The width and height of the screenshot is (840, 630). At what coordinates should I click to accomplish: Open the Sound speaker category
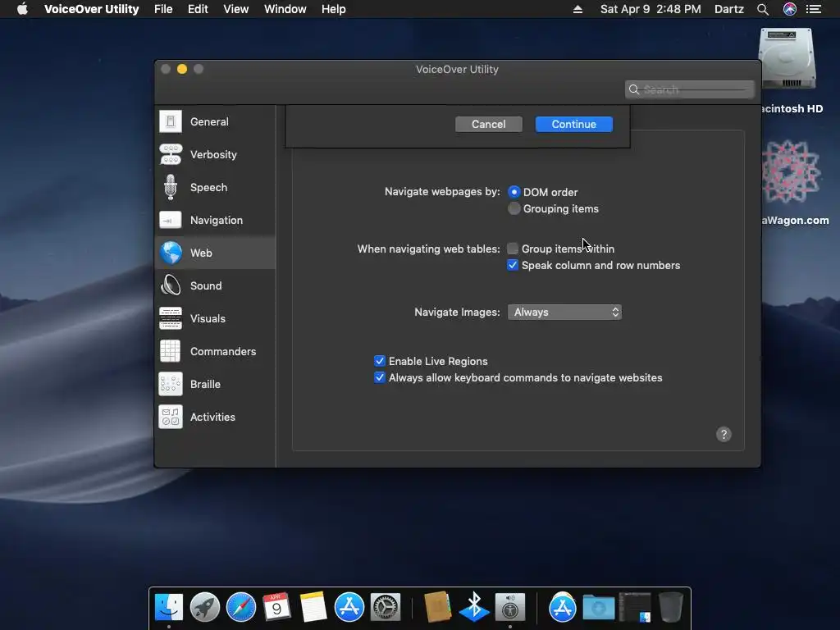click(x=171, y=285)
